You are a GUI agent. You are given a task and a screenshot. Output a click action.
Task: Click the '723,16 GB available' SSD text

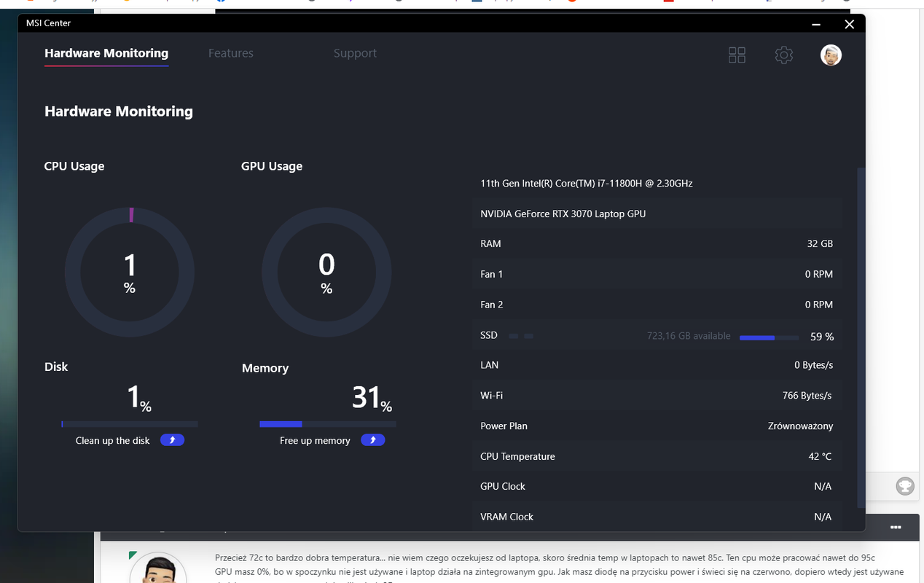pyautogui.click(x=689, y=336)
